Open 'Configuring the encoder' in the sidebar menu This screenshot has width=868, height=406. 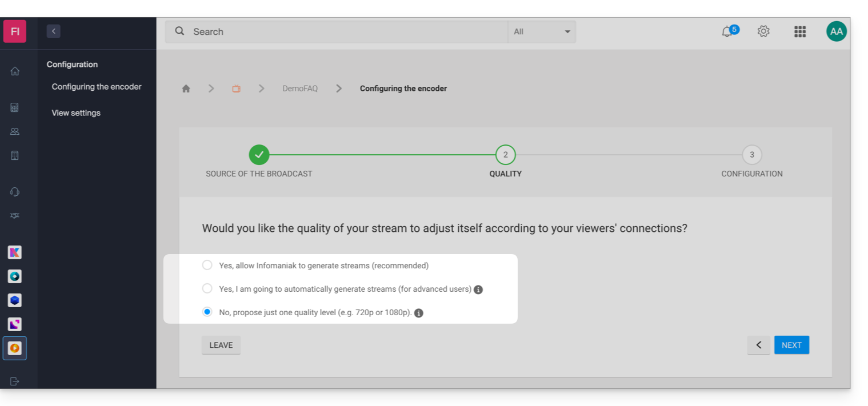[97, 87]
